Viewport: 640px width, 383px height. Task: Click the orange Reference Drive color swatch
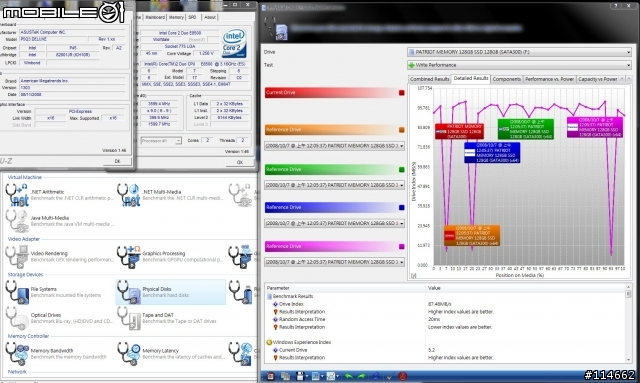[x=402, y=130]
